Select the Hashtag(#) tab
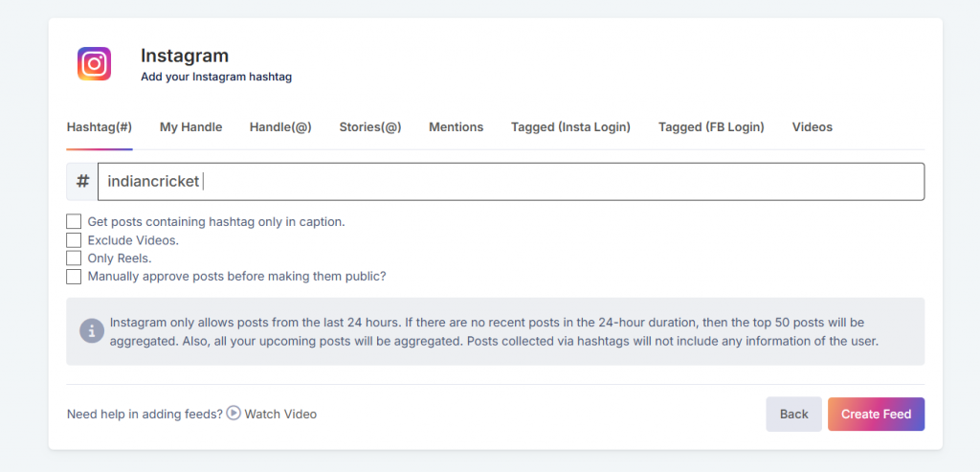 pyautogui.click(x=100, y=127)
